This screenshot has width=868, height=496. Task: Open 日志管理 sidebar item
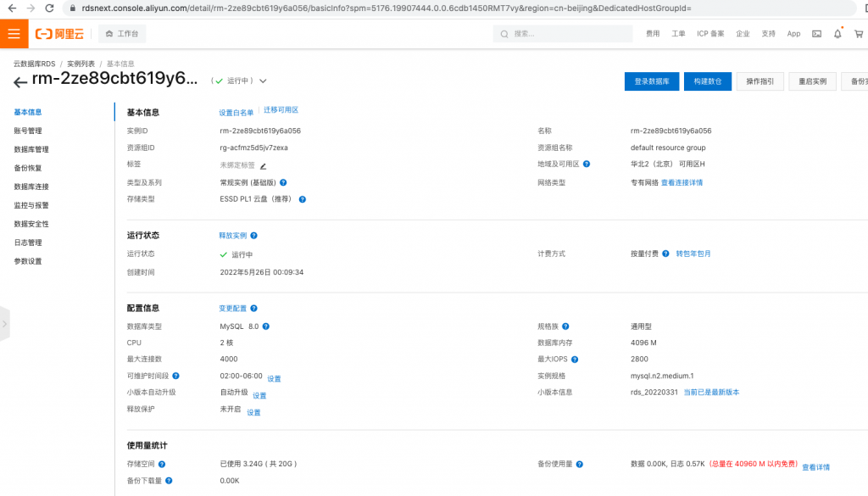(28, 242)
